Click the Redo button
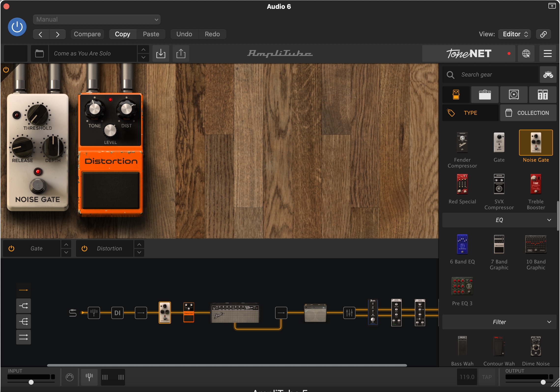Image resolution: width=560 pixels, height=392 pixels. pos(212,34)
